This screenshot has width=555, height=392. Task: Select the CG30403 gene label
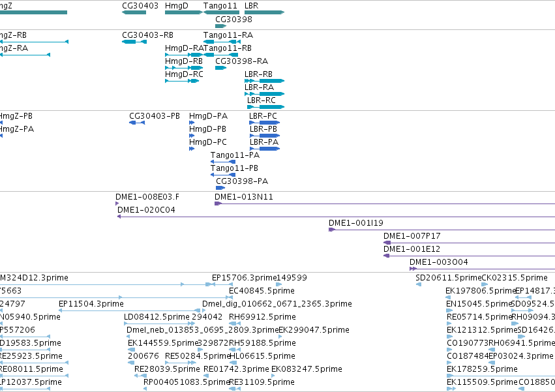pos(140,6)
